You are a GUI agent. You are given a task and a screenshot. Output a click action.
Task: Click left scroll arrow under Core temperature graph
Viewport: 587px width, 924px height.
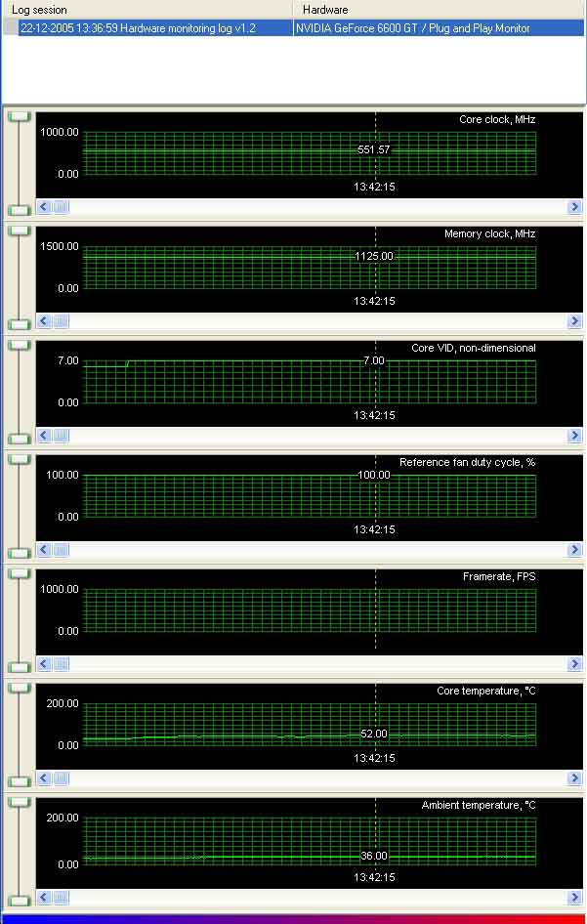point(44,778)
